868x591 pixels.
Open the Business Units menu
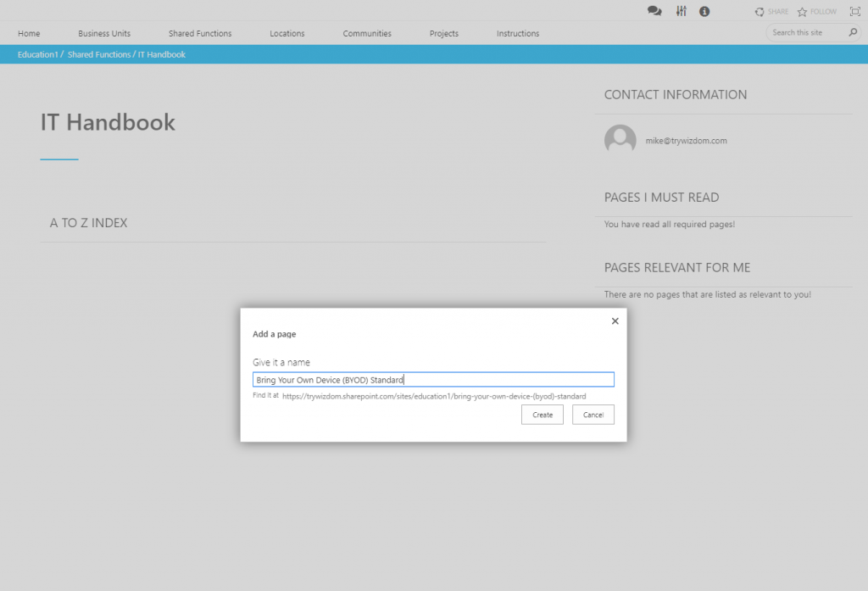tap(104, 33)
